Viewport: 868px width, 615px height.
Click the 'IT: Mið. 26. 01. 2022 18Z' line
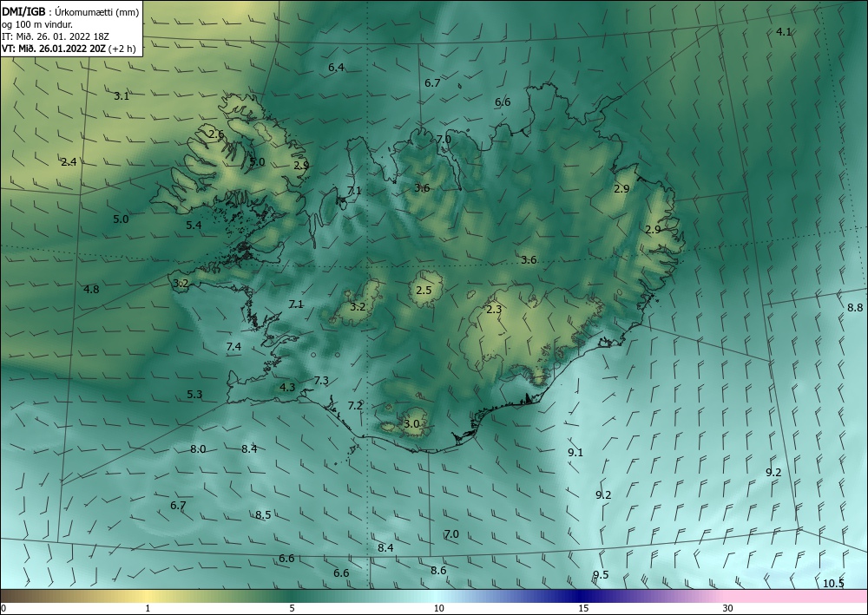(x=56, y=36)
